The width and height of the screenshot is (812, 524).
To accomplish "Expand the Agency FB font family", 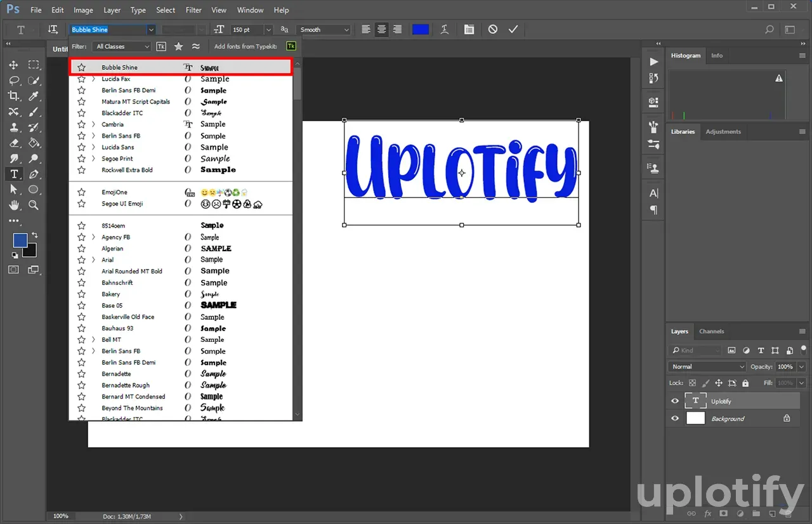I will pyautogui.click(x=94, y=237).
